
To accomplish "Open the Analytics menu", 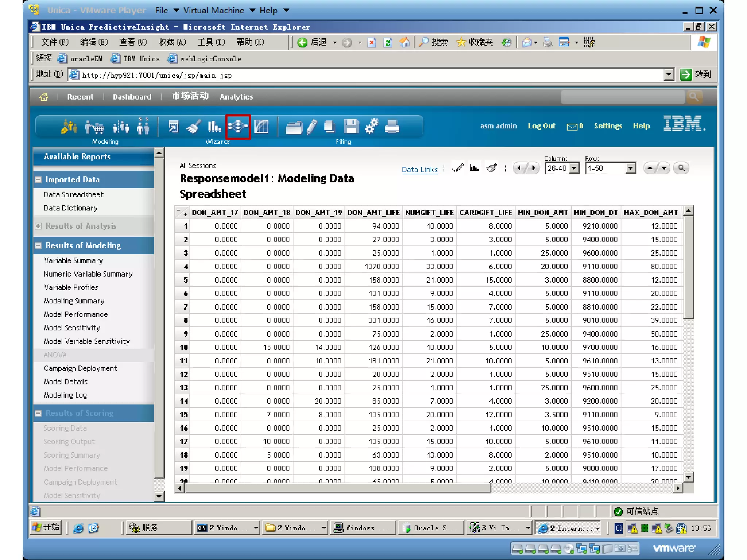I will (x=236, y=97).
